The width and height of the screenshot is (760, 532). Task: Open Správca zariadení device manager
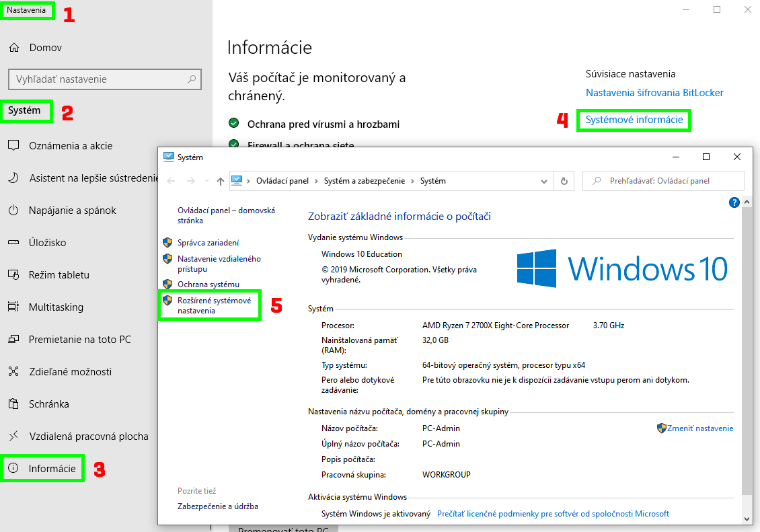point(208,243)
